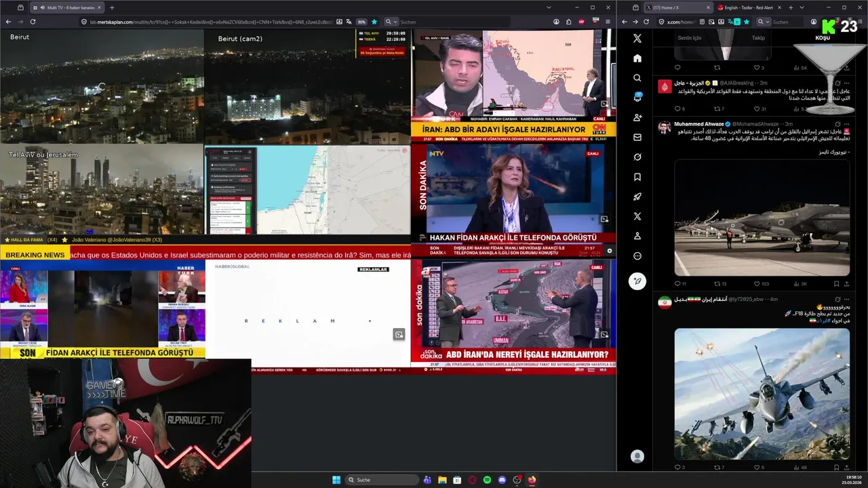The height and width of the screenshot is (488, 868).
Task: Expand tab list dropdown in Multi TV window
Action: click(549, 7)
